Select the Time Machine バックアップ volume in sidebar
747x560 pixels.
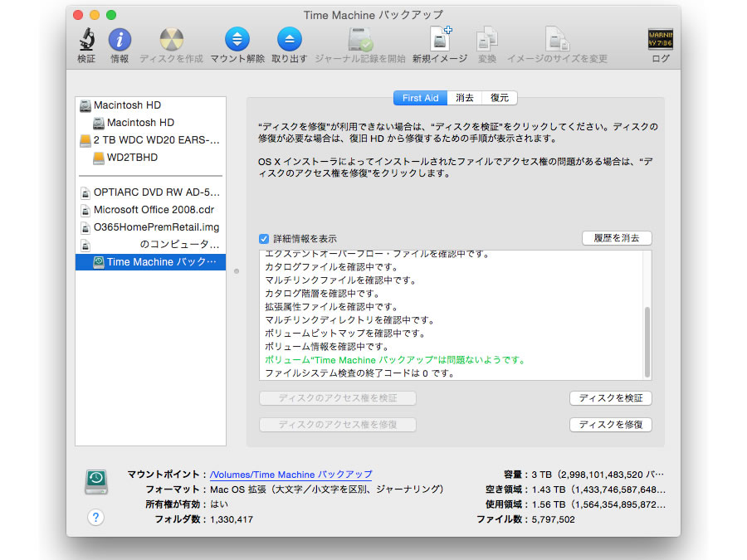tap(150, 262)
